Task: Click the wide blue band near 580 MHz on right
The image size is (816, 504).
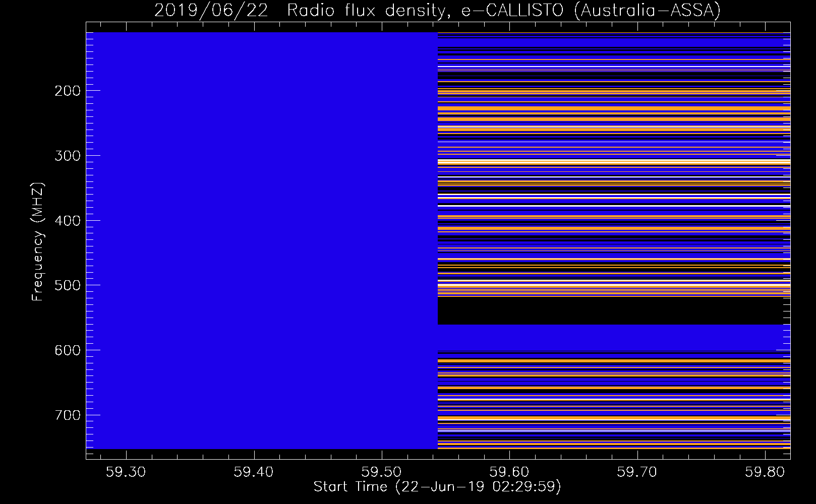Action: pyautogui.click(x=614, y=337)
